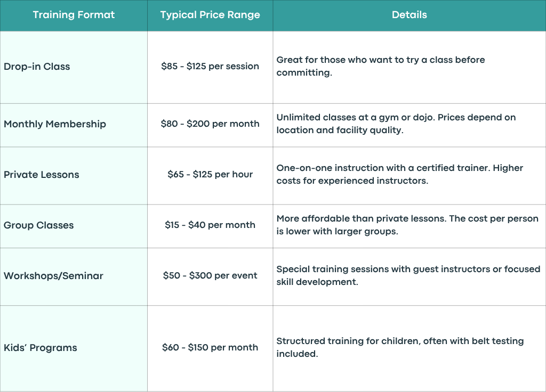Click the Training Format column header
This screenshot has height=392, width=546.
click(x=74, y=15)
